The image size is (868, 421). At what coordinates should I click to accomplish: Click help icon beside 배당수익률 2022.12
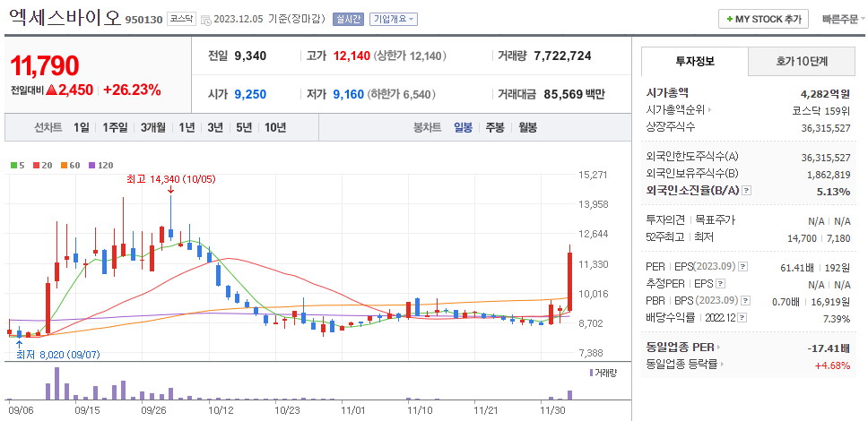pos(742,318)
